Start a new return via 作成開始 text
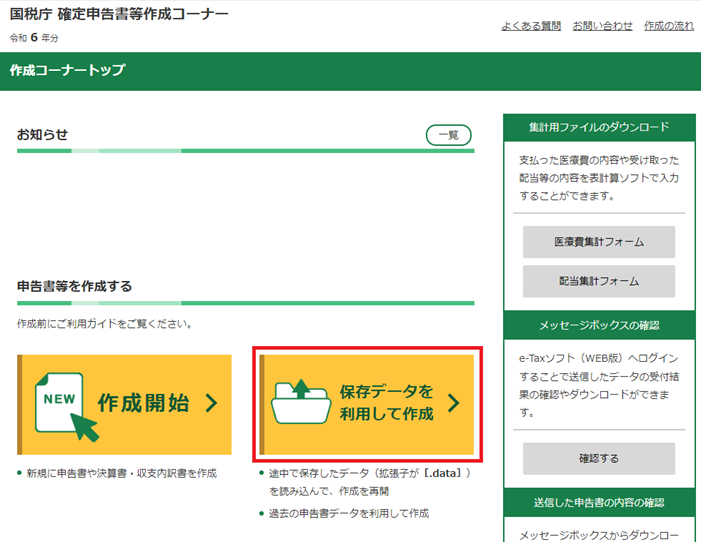Viewport: 701px width, 542px height. tap(144, 403)
